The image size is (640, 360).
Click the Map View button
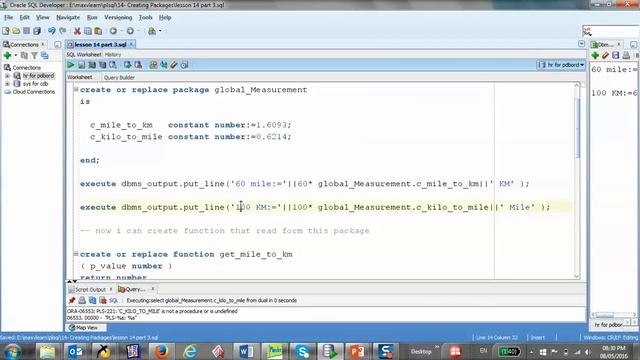[x=87, y=327]
